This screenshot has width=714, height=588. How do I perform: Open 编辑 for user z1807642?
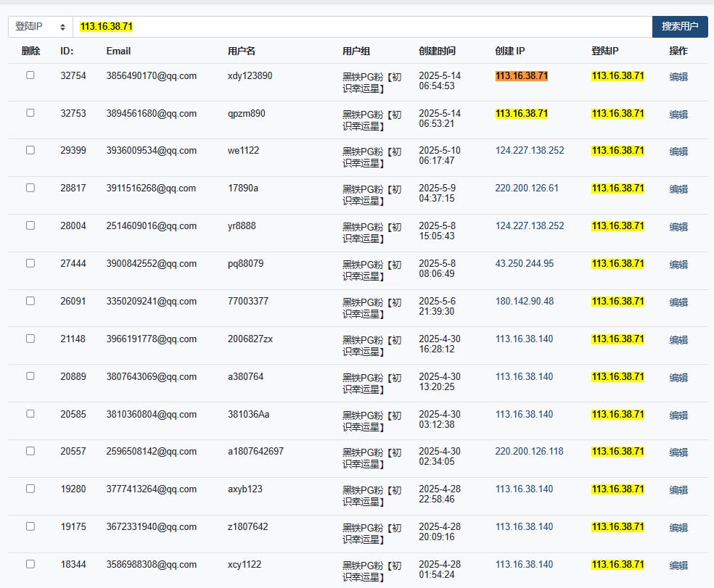click(x=678, y=528)
